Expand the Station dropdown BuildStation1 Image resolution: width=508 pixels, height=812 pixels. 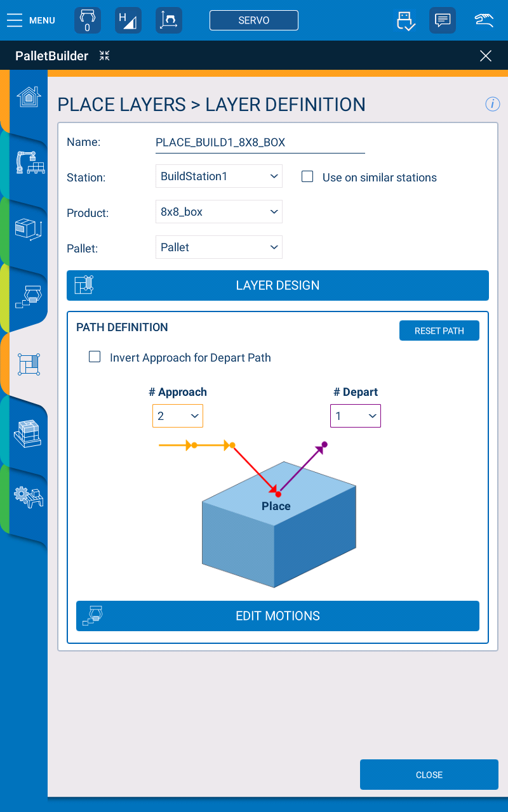[x=218, y=176]
